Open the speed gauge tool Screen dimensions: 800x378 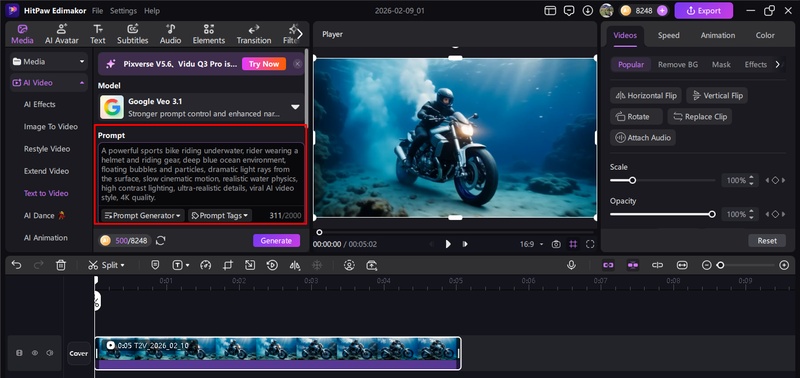click(206, 265)
